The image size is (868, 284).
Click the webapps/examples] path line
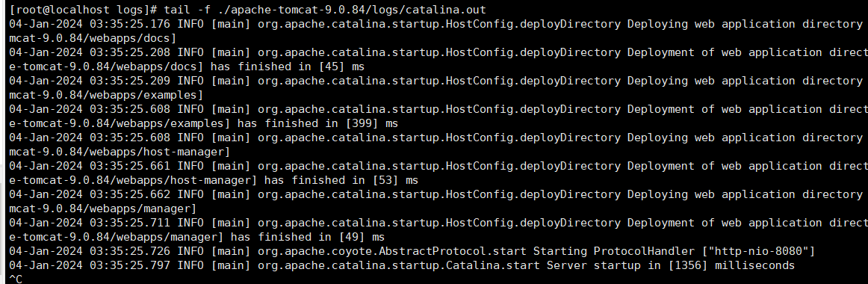106,95
